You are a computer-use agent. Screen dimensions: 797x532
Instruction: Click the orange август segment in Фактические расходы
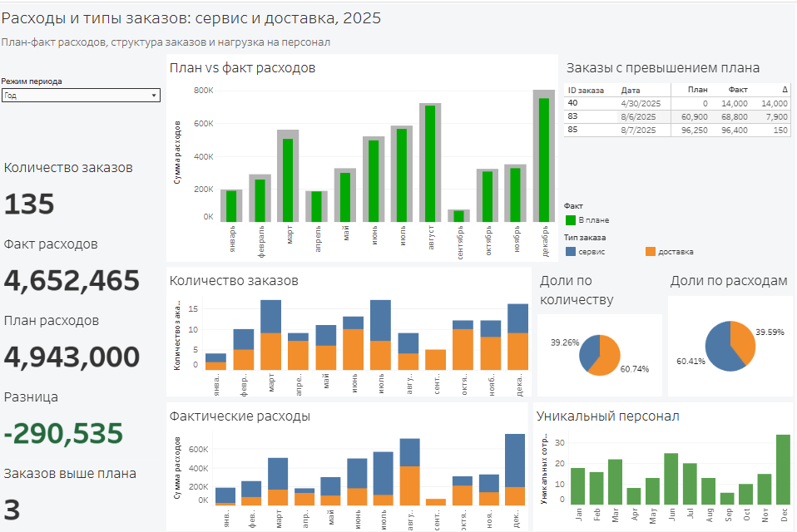pyautogui.click(x=409, y=485)
